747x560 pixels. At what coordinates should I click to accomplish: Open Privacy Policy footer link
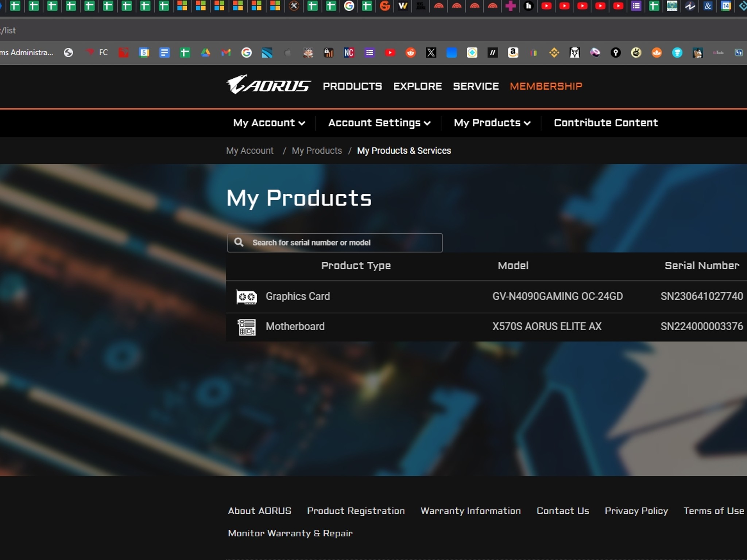point(636,511)
